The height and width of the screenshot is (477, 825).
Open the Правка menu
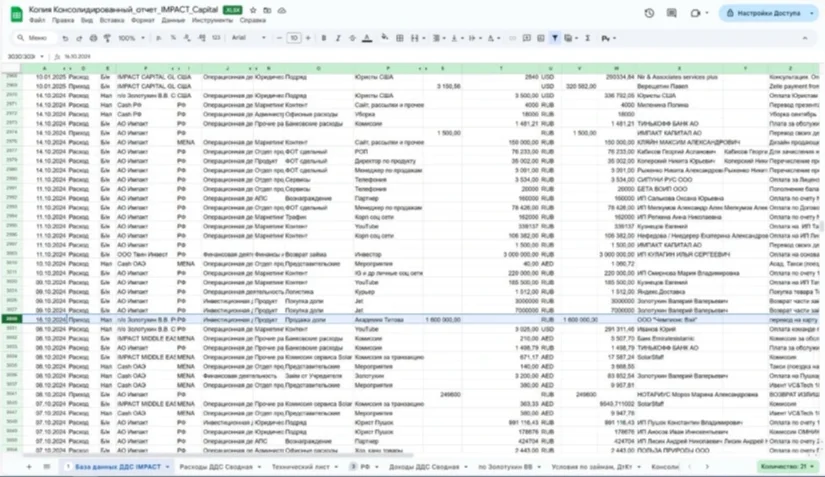[63, 21]
